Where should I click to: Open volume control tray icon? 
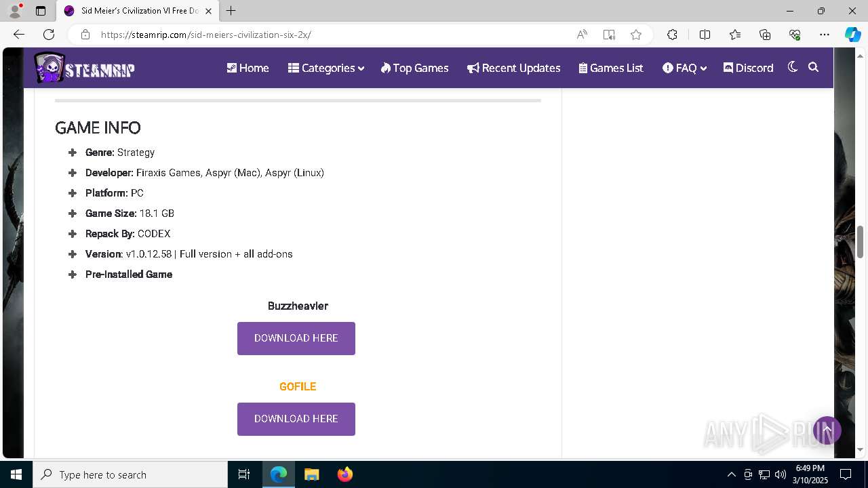click(x=781, y=474)
